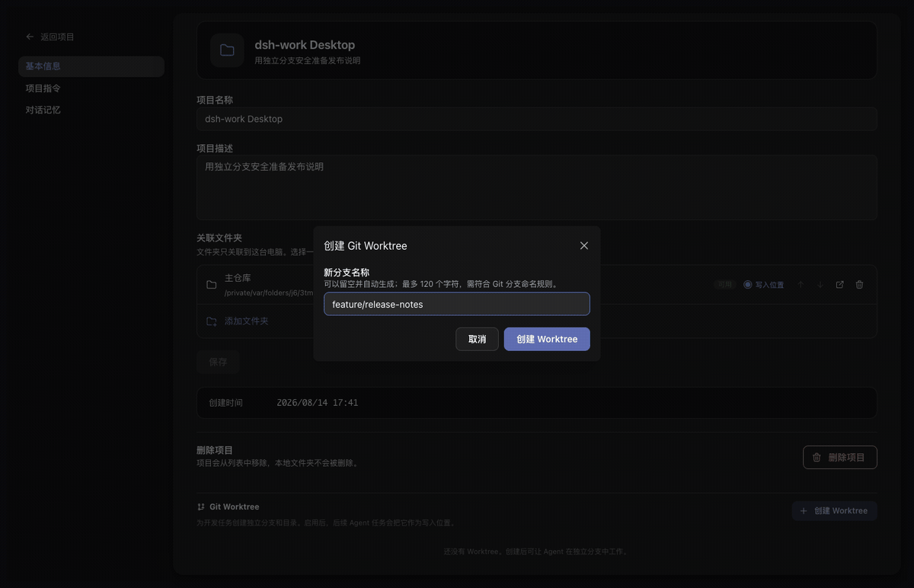Click the add-folder icon beside 添加文件夹
This screenshot has height=588, width=914.
coord(212,321)
